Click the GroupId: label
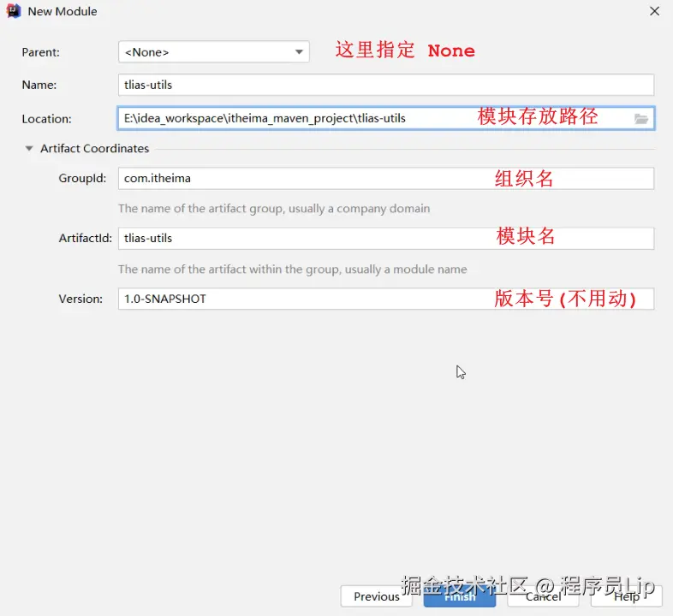The height and width of the screenshot is (616, 673). 82,178
